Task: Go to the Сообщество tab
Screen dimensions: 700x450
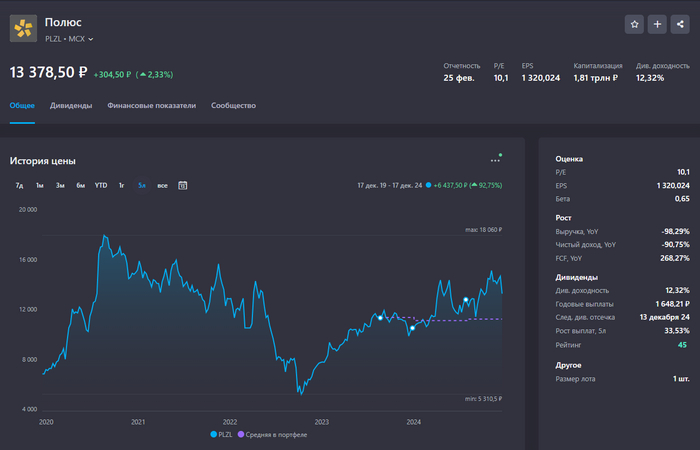Action: coord(233,105)
